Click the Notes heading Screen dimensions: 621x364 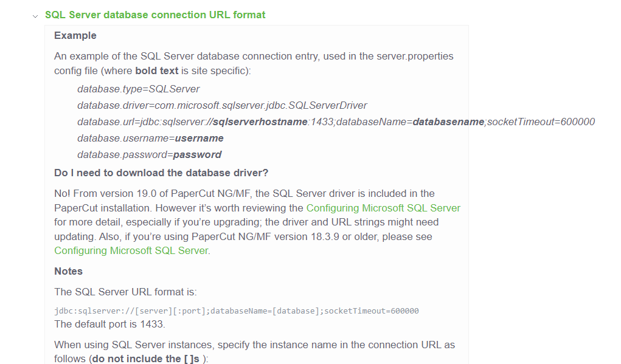(x=69, y=272)
